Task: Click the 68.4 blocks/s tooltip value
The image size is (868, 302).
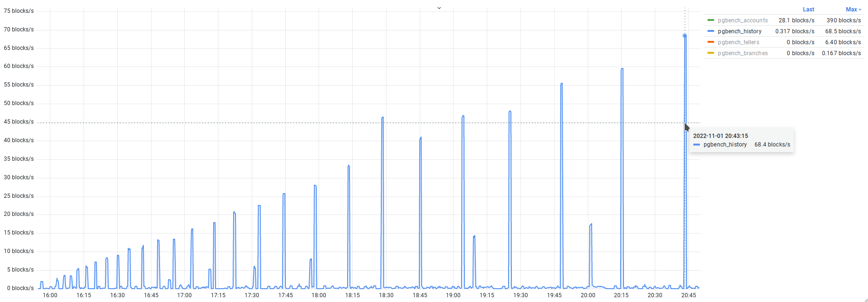Action: (772, 145)
